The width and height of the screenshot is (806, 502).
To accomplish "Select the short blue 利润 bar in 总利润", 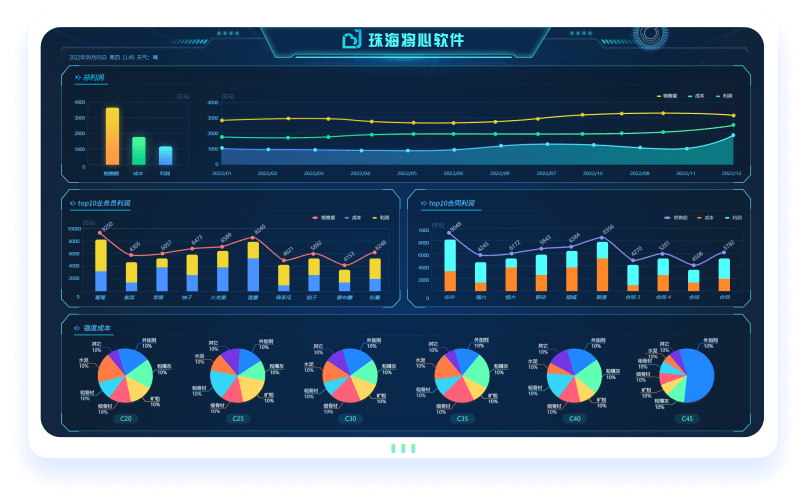I will 166,156.
